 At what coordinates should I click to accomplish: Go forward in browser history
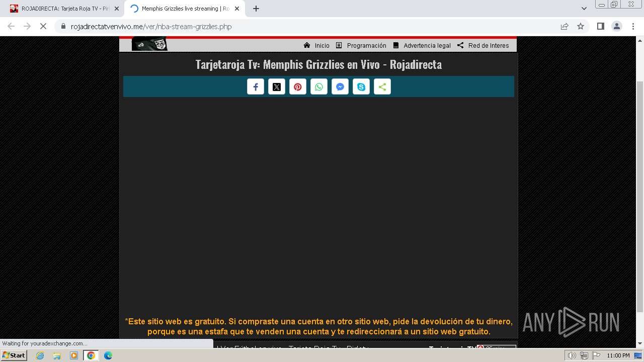[x=27, y=26]
